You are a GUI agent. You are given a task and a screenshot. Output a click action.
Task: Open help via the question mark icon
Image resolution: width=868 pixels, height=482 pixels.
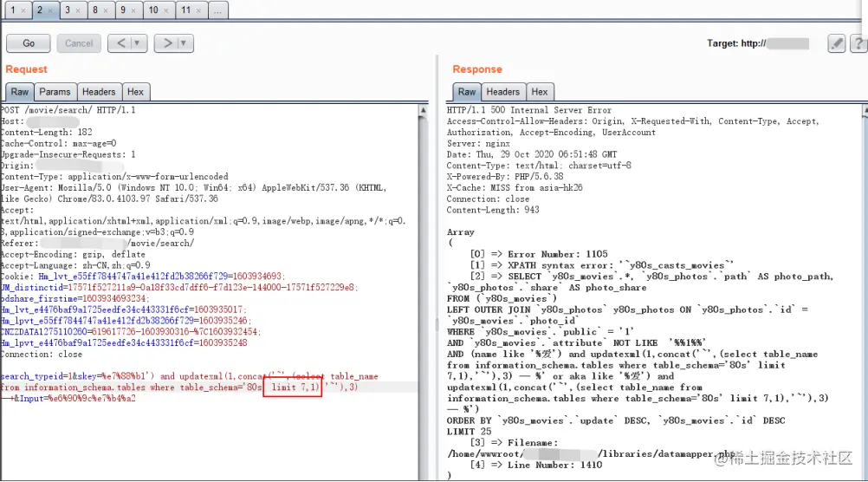coord(858,43)
